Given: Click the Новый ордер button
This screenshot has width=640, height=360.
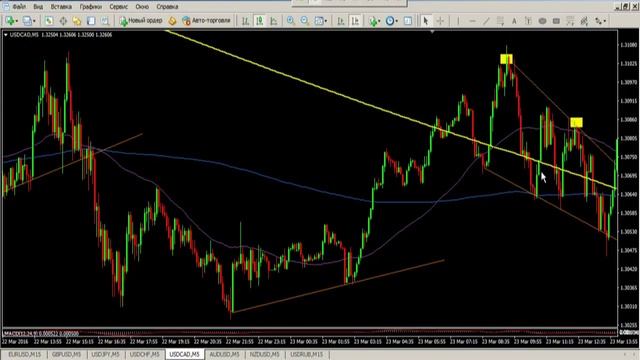Looking at the screenshot, I should click(141, 21).
